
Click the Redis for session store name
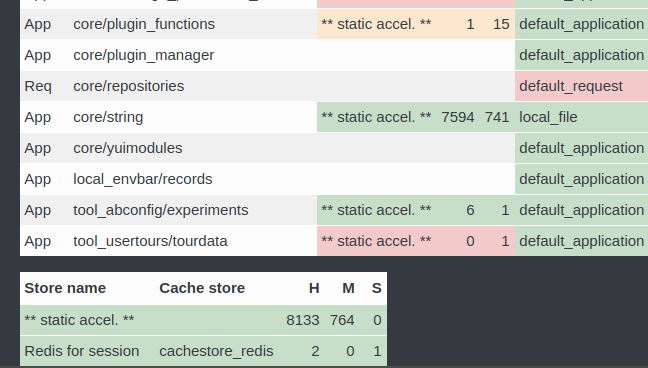(x=82, y=351)
